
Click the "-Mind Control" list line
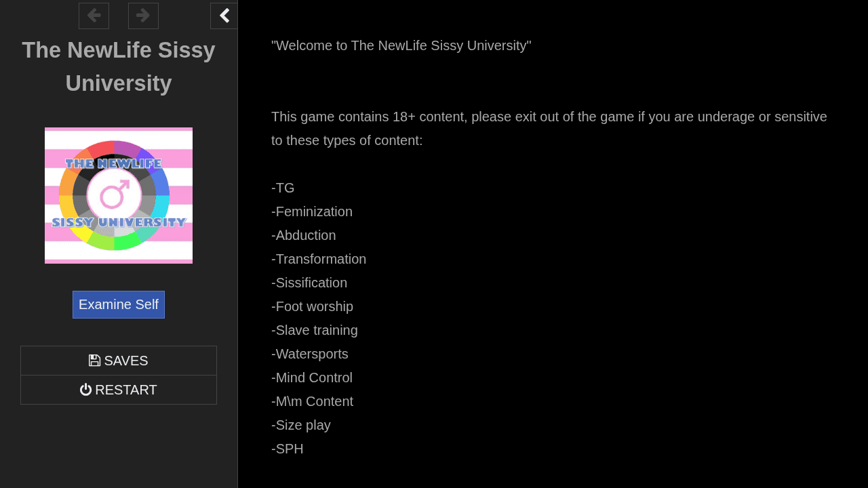[312, 378]
